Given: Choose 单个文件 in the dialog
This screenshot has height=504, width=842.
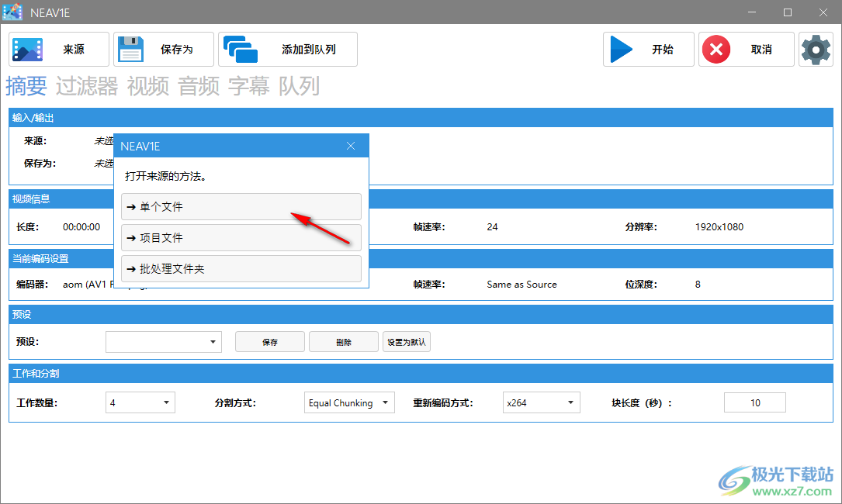Looking at the screenshot, I should (241, 207).
